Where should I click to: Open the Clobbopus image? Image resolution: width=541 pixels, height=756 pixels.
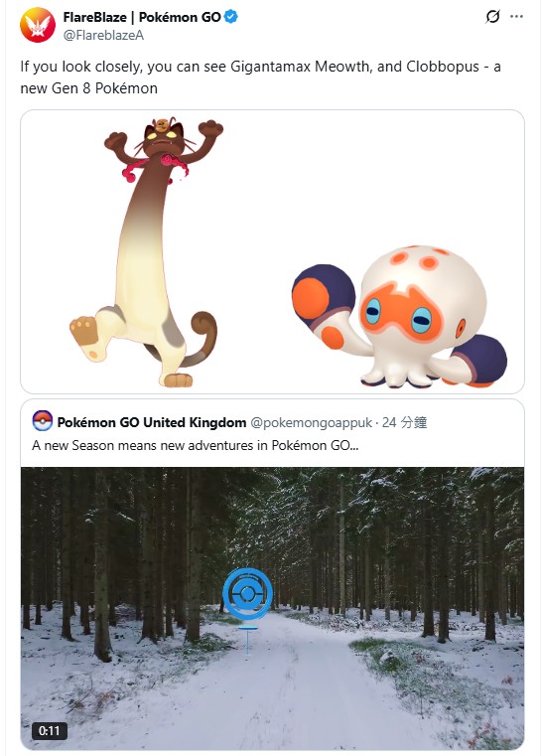pyautogui.click(x=399, y=317)
